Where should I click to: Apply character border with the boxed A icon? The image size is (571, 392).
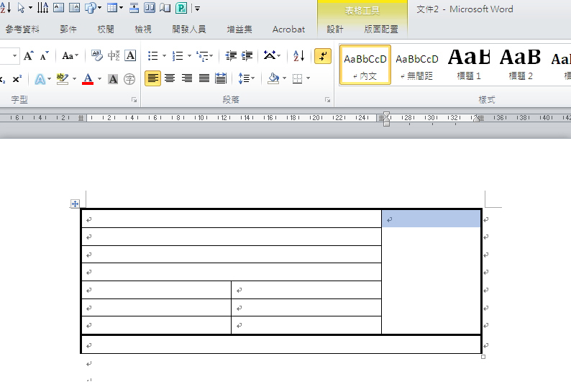pyautogui.click(x=130, y=55)
